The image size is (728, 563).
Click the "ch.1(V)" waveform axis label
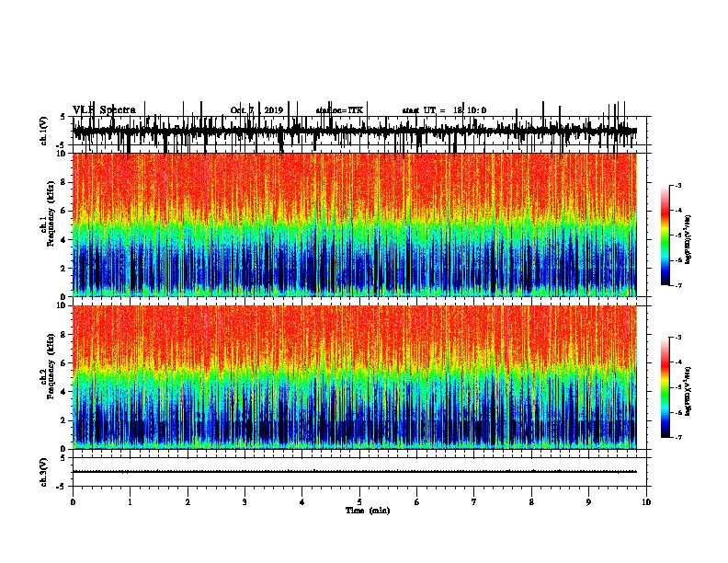pos(44,131)
